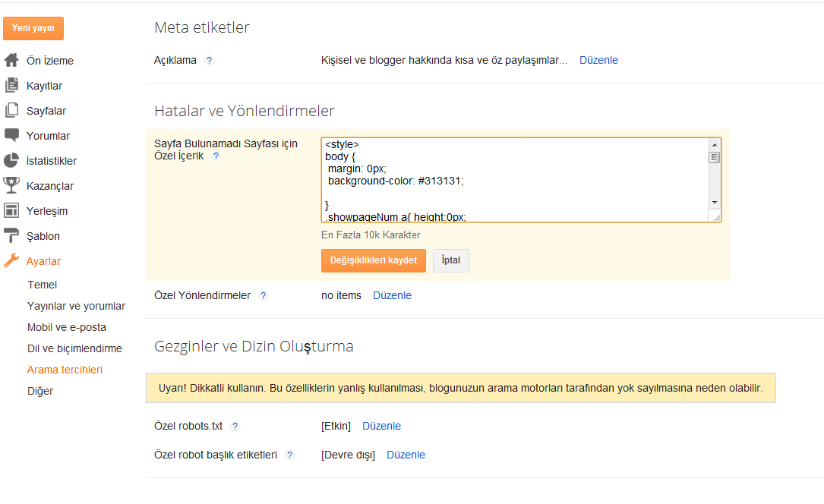The image size is (824, 504).
Task: Open Dil ve biçimlendirme settings
Action: tap(74, 348)
